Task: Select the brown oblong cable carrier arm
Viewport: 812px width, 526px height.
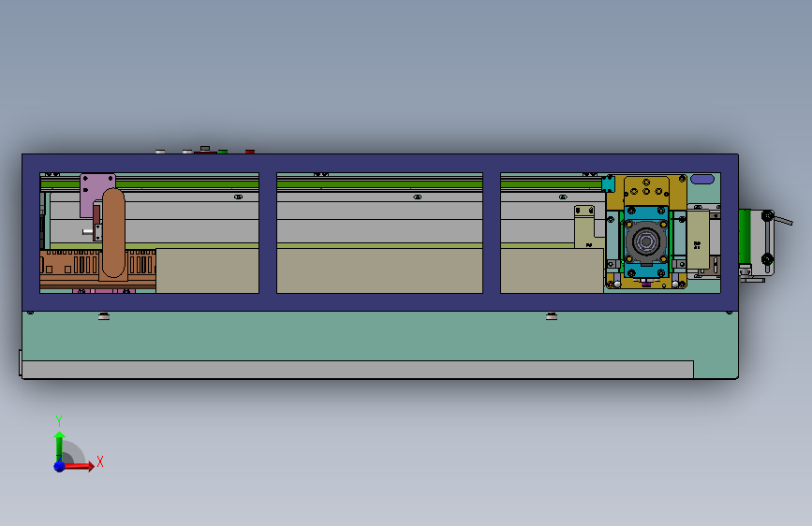Action: 113,233
